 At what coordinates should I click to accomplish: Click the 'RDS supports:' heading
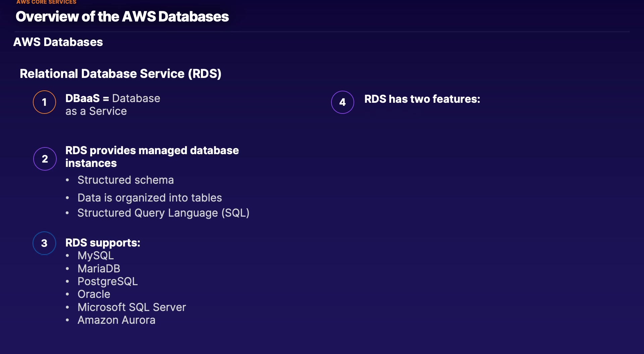pos(103,242)
